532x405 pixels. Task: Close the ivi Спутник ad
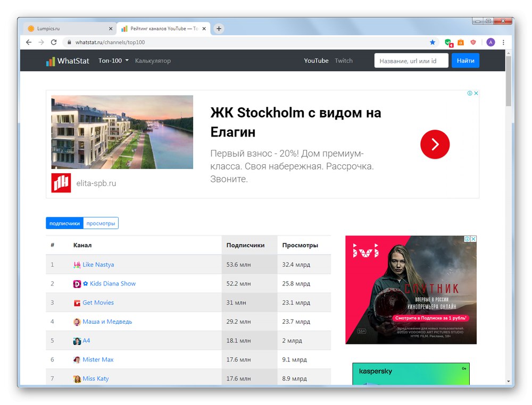(x=473, y=239)
